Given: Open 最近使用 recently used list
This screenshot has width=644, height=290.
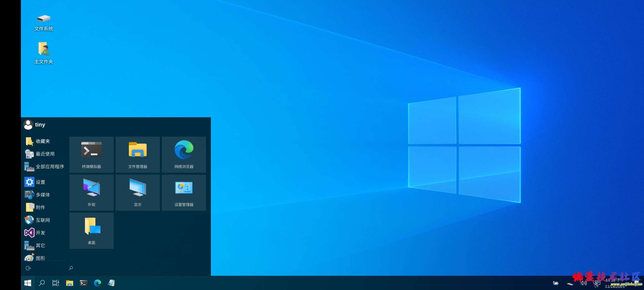Looking at the screenshot, I should coord(45,154).
